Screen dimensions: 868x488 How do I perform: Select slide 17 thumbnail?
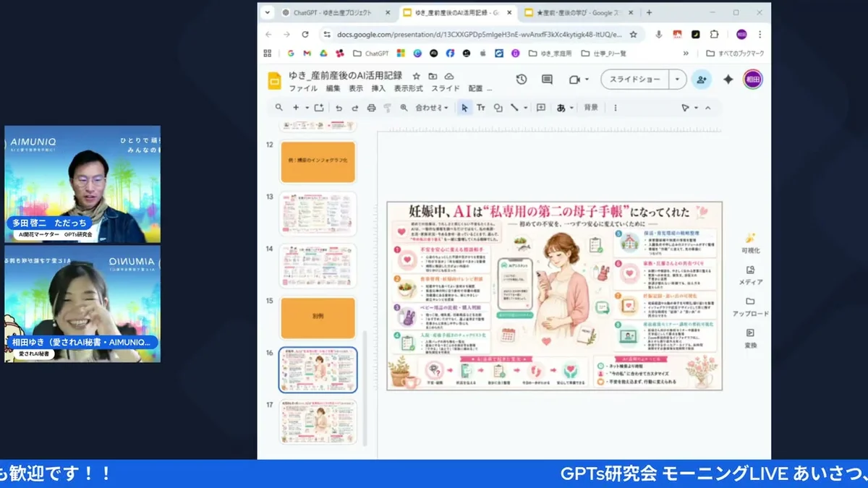point(318,422)
